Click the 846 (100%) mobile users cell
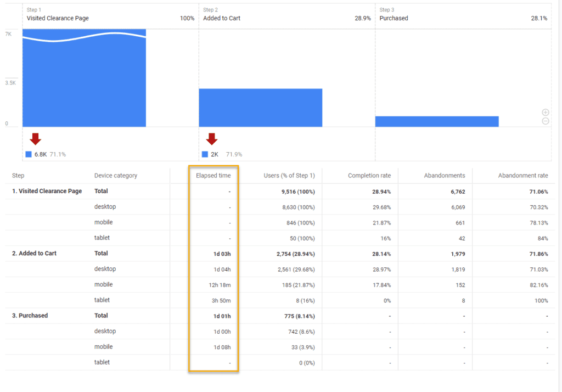This screenshot has width=562, height=392. tap(300, 223)
